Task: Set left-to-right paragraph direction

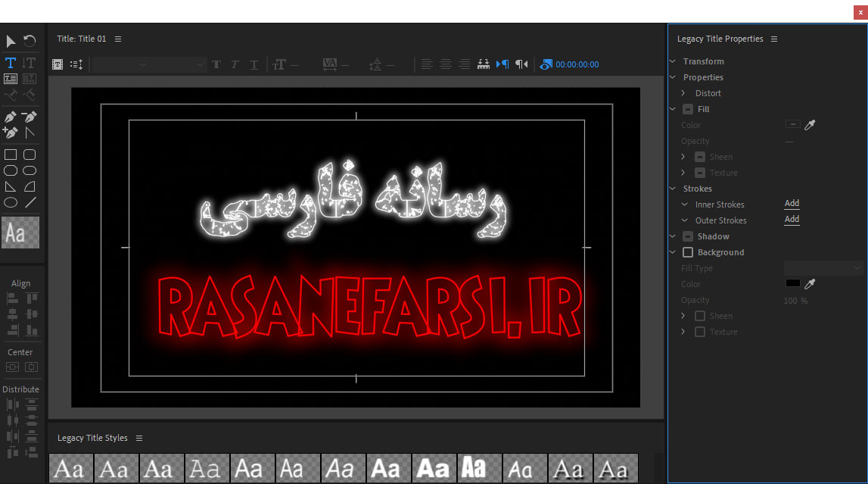Action: [502, 64]
